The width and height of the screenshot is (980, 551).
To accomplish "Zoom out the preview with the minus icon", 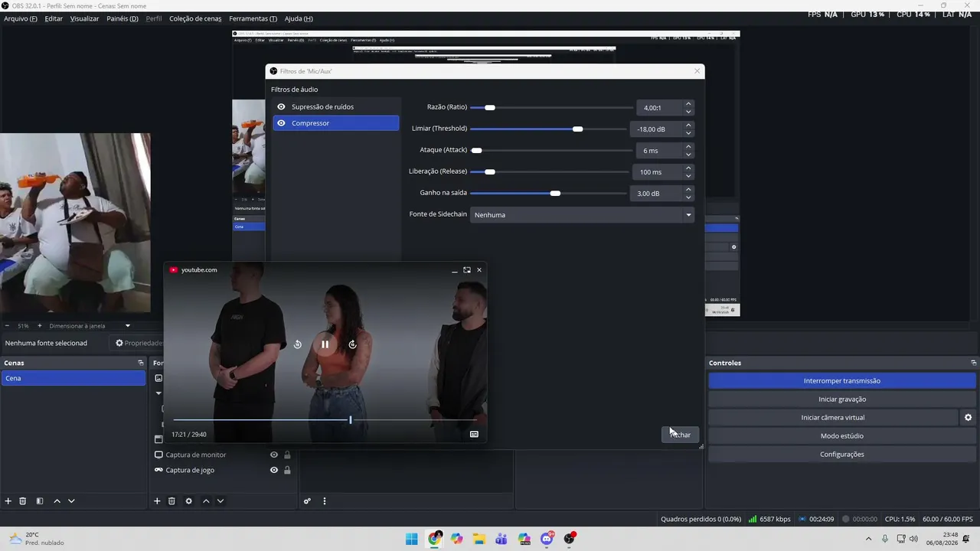I will pos(7,326).
